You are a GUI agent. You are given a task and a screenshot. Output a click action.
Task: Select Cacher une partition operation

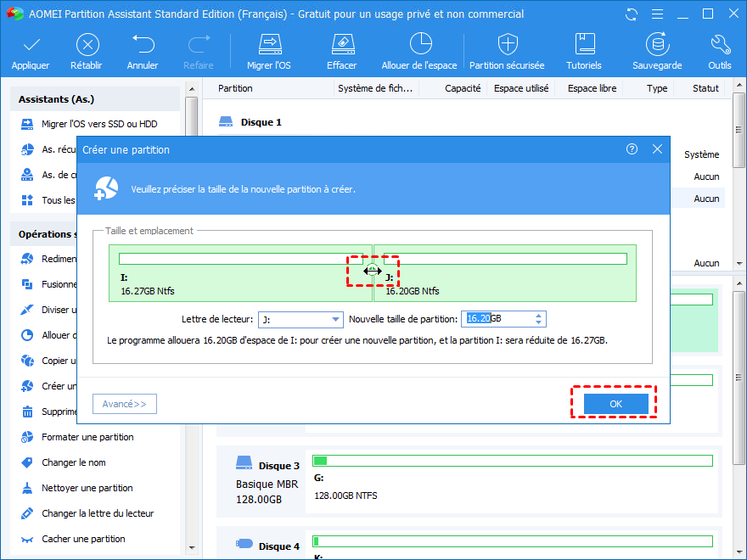(83, 539)
